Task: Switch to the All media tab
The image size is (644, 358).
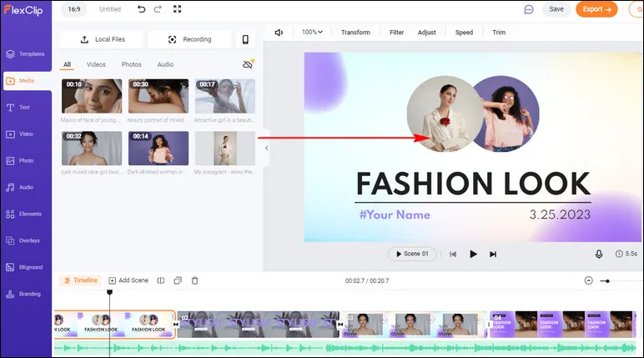Action: point(67,64)
